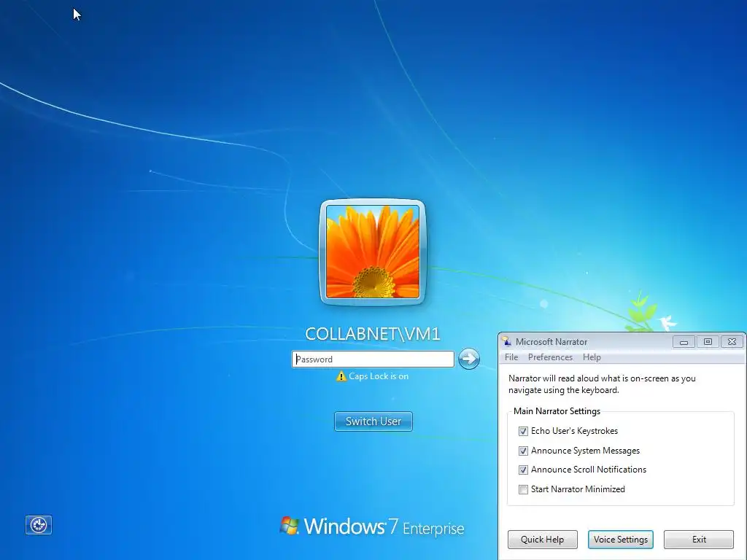This screenshot has height=560, width=747.
Task: Uncheck Echo User's Keystrokes
Action: (x=523, y=431)
